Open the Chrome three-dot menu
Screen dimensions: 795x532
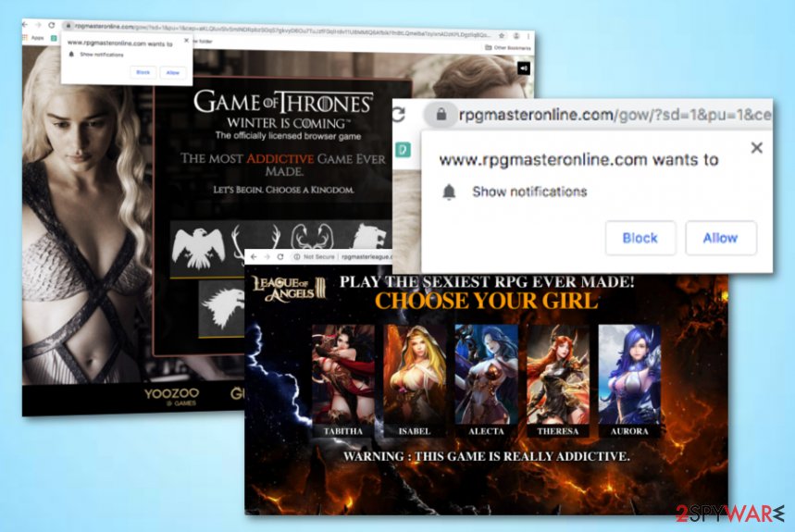pos(528,36)
